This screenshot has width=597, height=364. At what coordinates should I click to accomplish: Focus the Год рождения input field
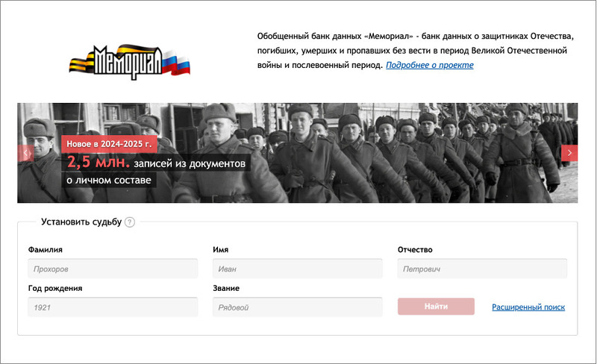[x=113, y=307]
